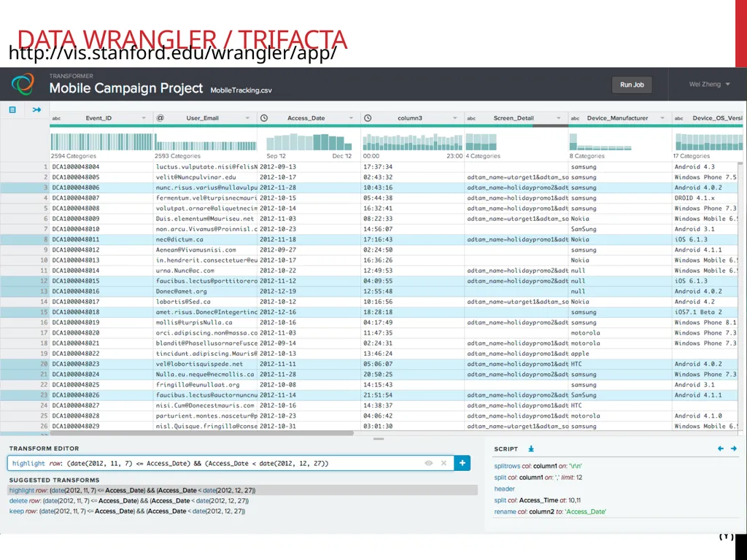Click the Event_ID histogram chart
The image size is (747, 560).
coord(101,142)
